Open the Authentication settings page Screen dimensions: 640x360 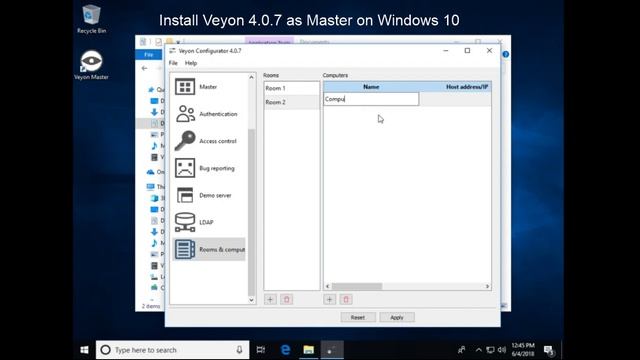(209, 114)
